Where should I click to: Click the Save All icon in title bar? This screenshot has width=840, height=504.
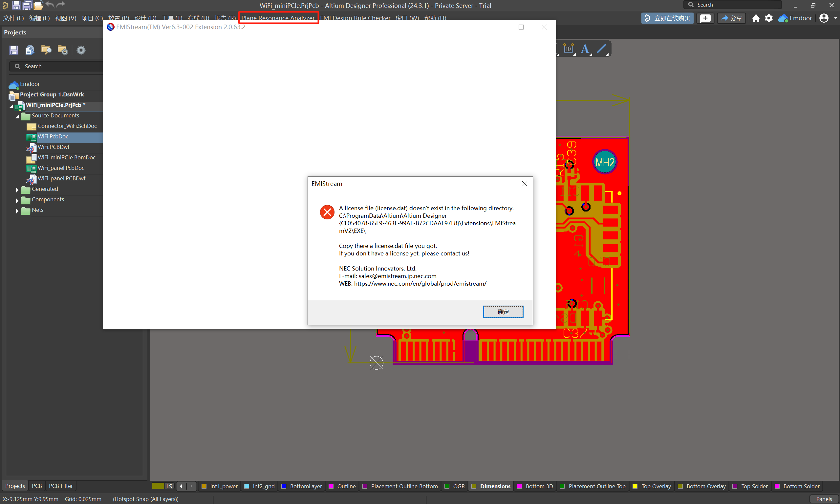(27, 5)
